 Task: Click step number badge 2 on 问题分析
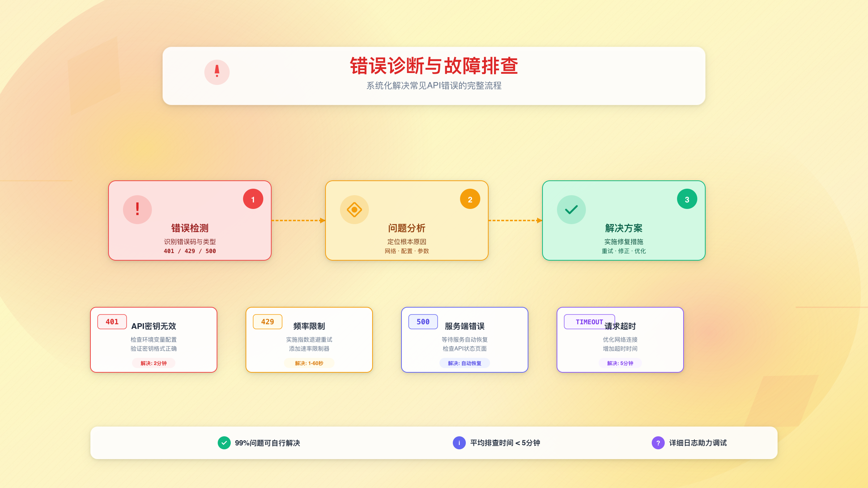pyautogui.click(x=470, y=198)
